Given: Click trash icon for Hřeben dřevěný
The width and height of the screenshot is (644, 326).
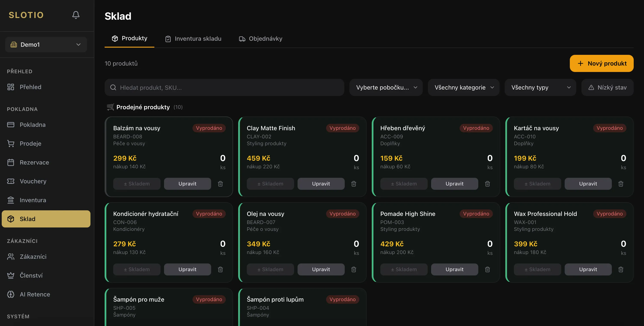Looking at the screenshot, I should coord(487,184).
